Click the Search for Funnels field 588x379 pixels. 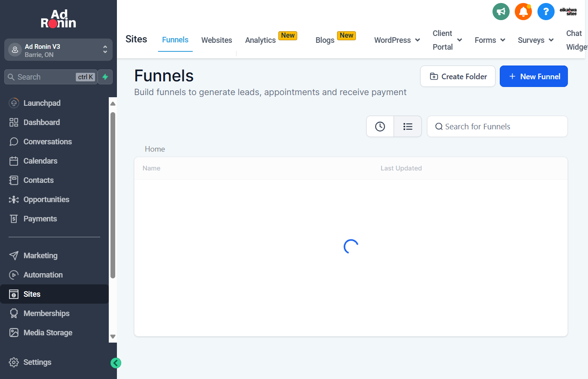click(497, 126)
